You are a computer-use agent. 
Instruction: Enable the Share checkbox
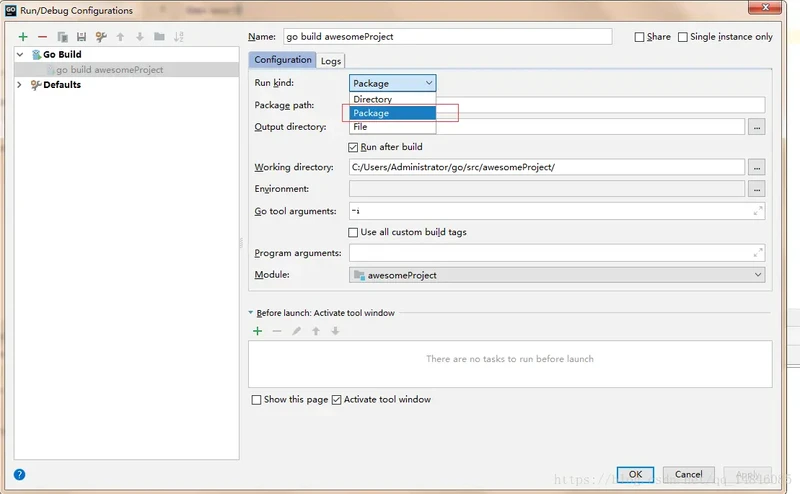coord(640,37)
